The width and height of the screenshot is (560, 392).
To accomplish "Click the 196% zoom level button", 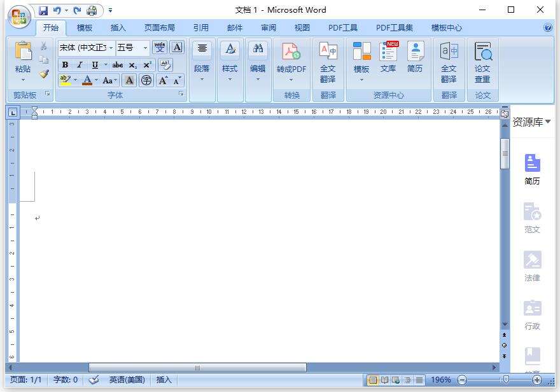I will pyautogui.click(x=441, y=380).
